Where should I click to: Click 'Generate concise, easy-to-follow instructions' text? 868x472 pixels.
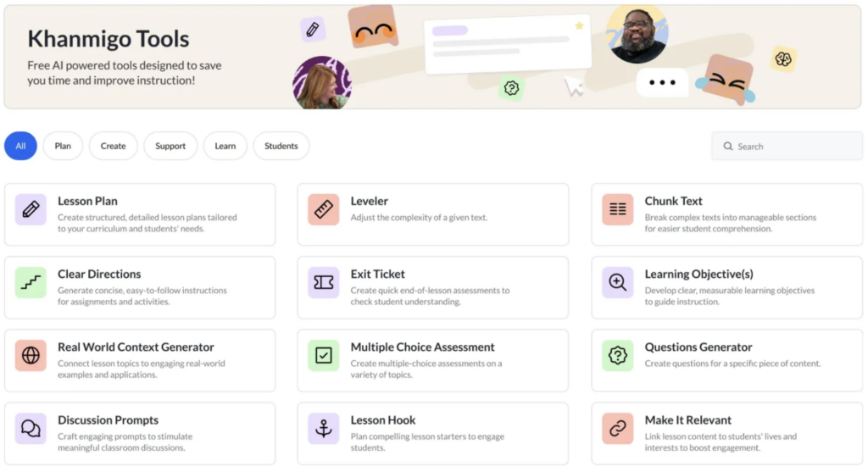point(142,291)
